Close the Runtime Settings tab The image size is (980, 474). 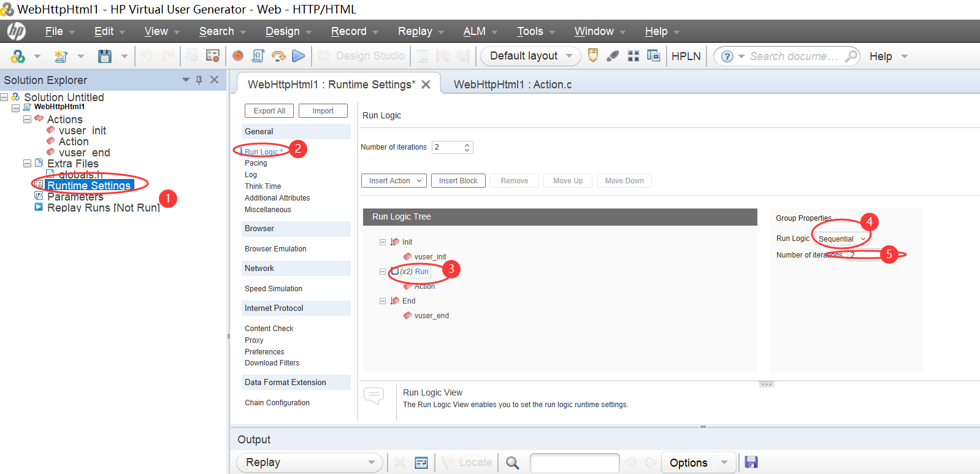coord(426,85)
